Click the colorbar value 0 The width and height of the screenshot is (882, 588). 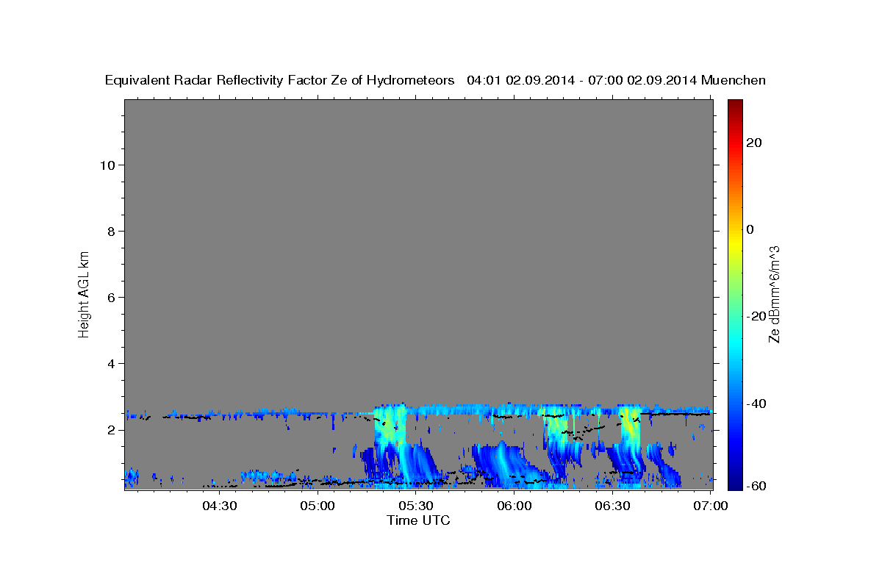point(750,229)
